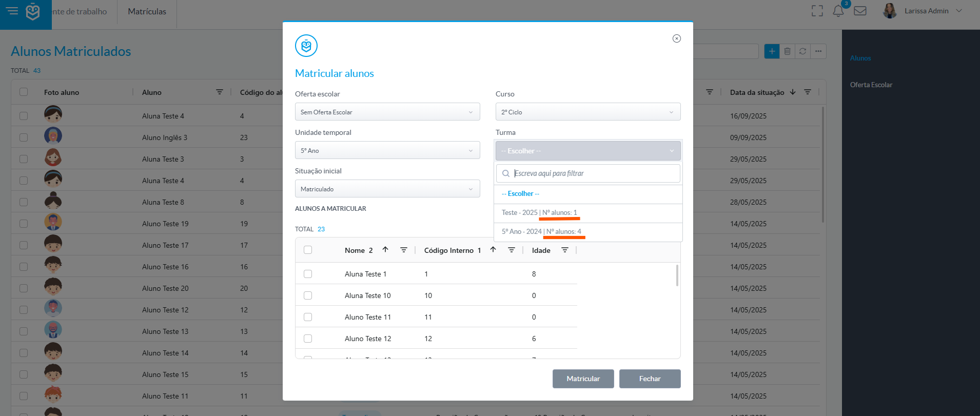
Task: Click the dialog student list scrollbar
Action: [x=677, y=275]
